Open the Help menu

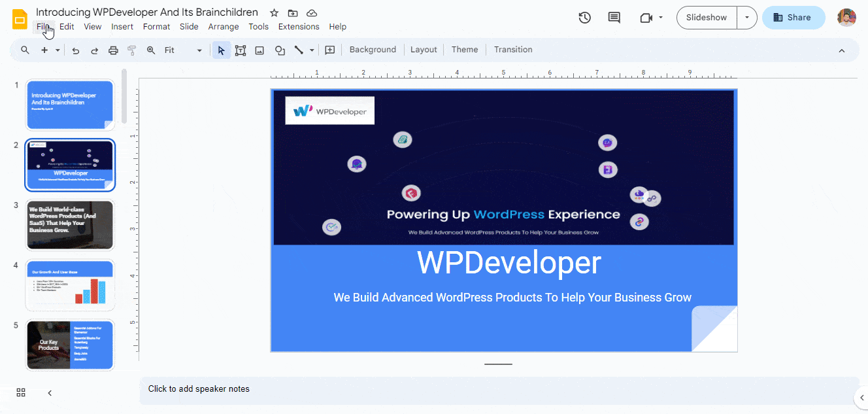(x=338, y=27)
